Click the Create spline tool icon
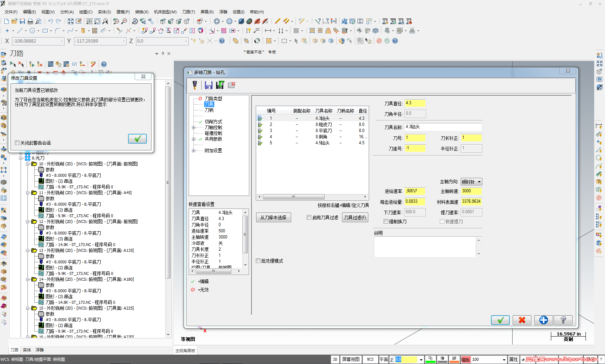Image resolution: width=605 pixels, height=364 pixels. (70, 31)
